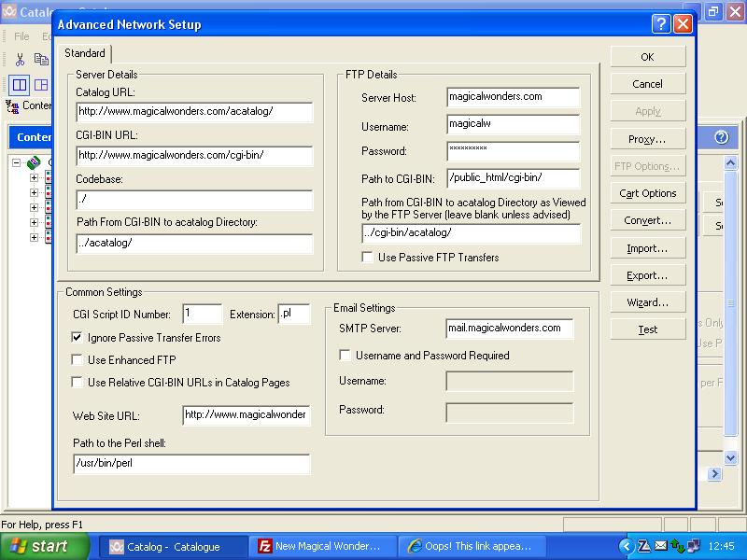Enable Use Passive FTP Transfers checkbox
This screenshot has height=560, width=747.
(369, 258)
